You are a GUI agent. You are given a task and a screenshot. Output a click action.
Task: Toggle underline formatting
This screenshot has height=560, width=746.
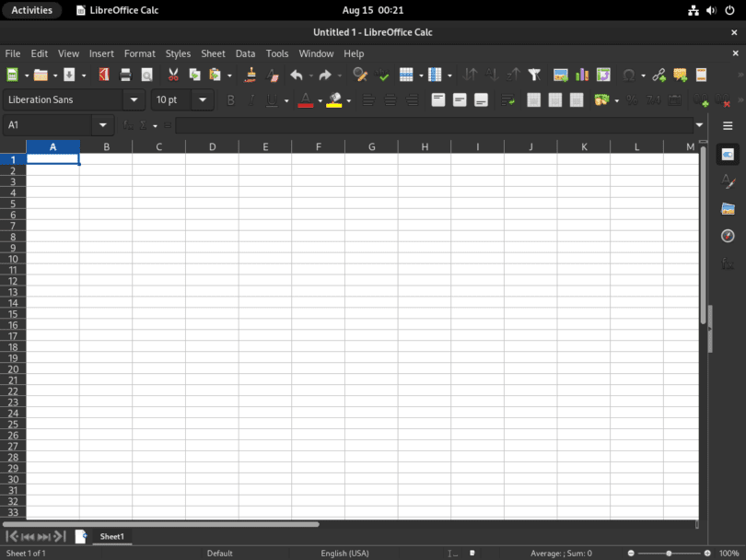click(271, 99)
